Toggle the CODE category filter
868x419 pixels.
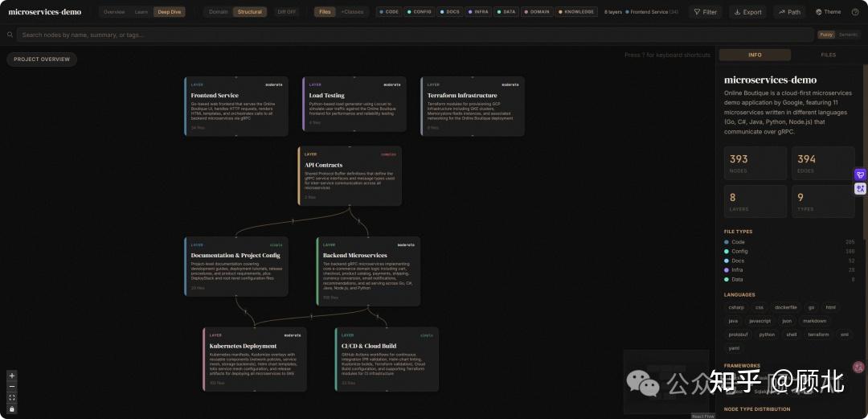tap(389, 11)
